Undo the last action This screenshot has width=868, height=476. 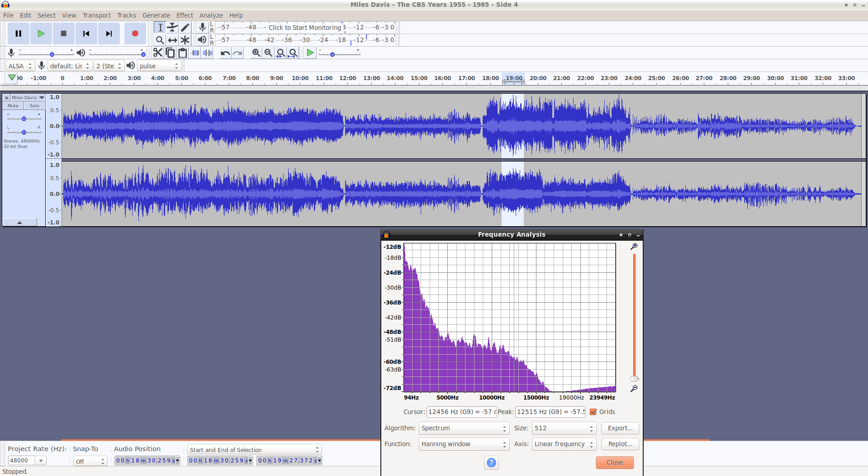pyautogui.click(x=225, y=53)
